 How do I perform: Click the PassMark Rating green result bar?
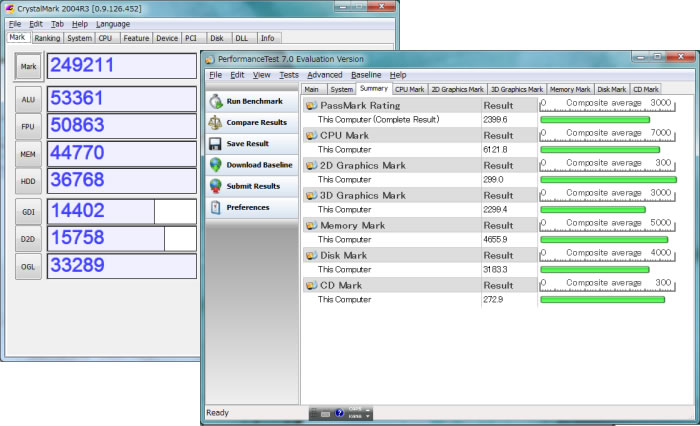tap(595, 120)
